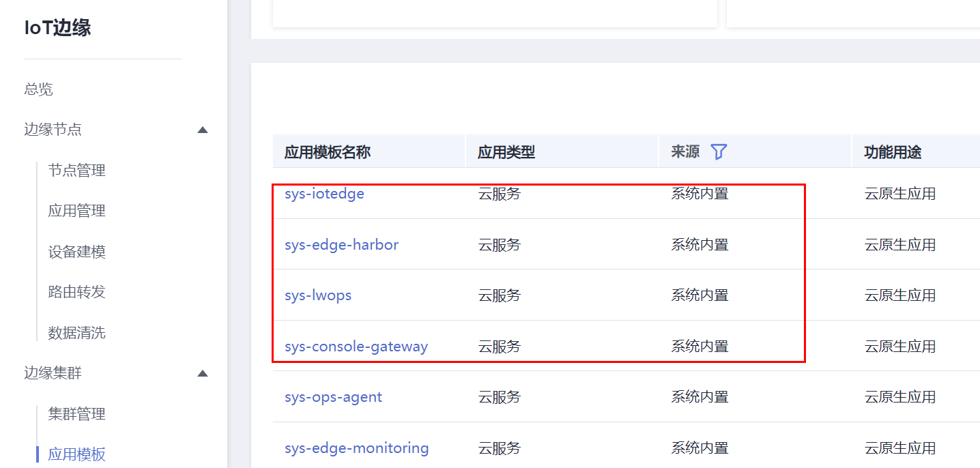
Task: Open the sys-console-gateway template link
Action: [x=356, y=347]
